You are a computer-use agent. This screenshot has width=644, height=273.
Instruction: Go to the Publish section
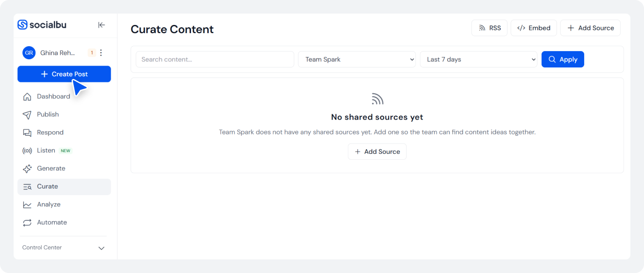(x=64, y=115)
